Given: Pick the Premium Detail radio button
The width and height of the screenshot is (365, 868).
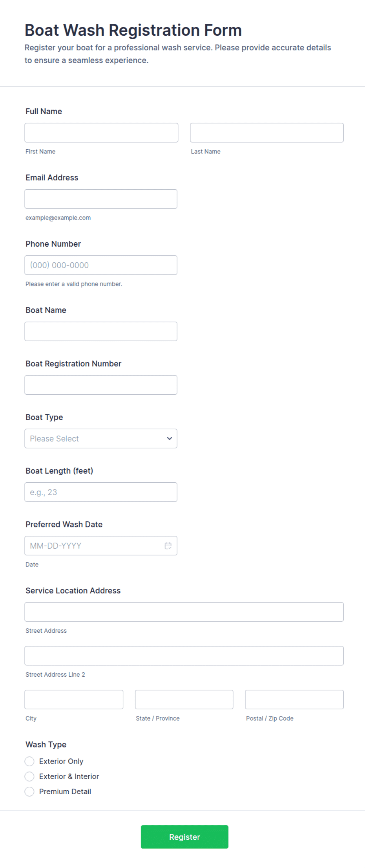Looking at the screenshot, I should tap(29, 791).
